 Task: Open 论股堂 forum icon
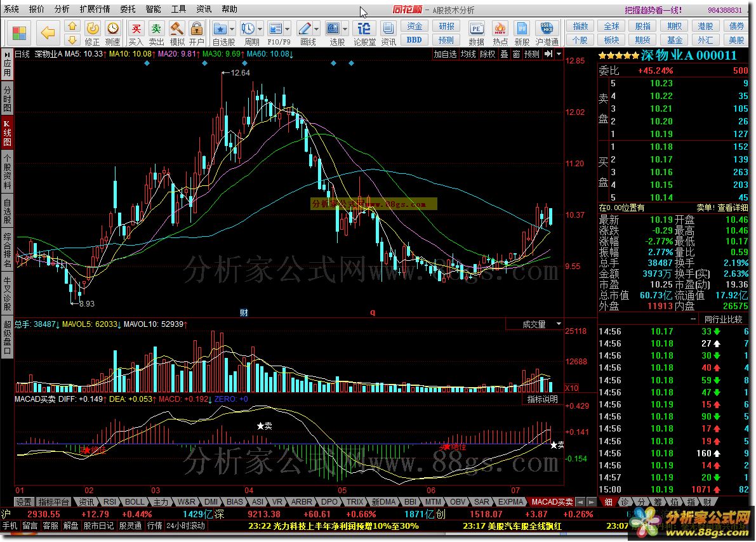[x=364, y=33]
